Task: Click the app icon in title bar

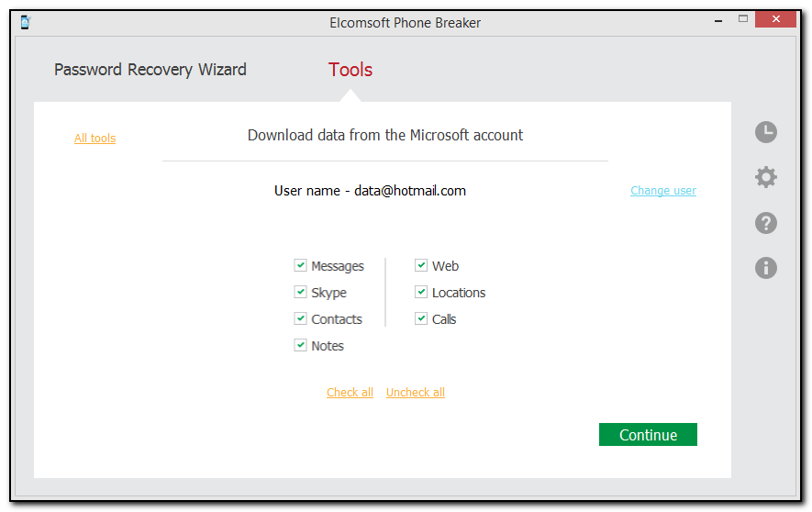Action: click(x=25, y=22)
